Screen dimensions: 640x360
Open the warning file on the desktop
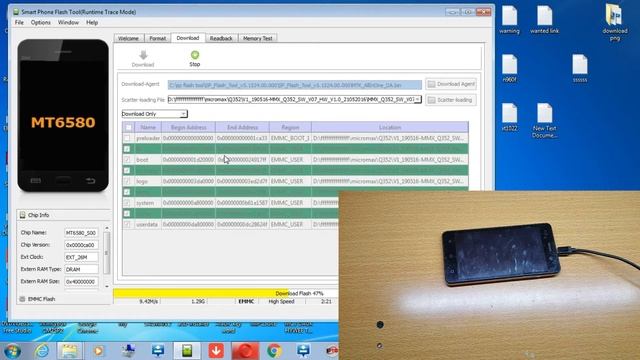coord(509,20)
